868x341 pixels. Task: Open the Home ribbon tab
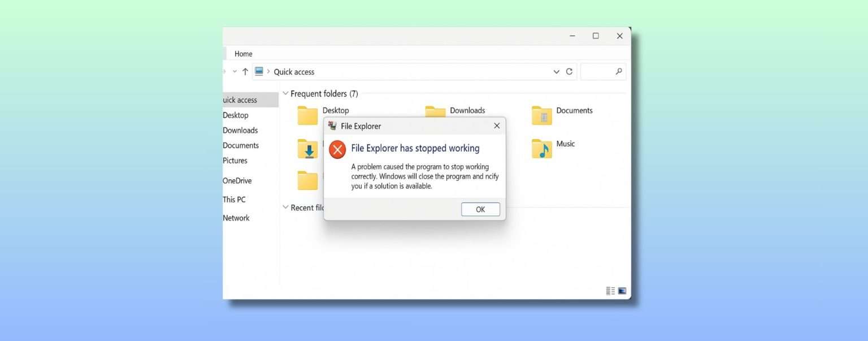click(x=244, y=54)
